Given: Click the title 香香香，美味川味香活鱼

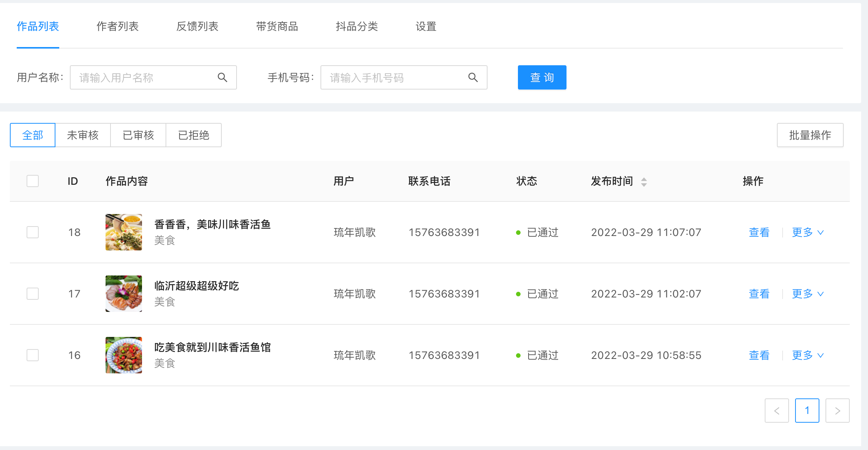Looking at the screenshot, I should pos(213,224).
